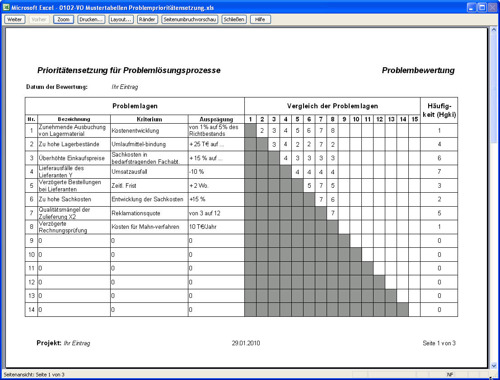
Task: Open the Layout settings button
Action: coord(121,20)
